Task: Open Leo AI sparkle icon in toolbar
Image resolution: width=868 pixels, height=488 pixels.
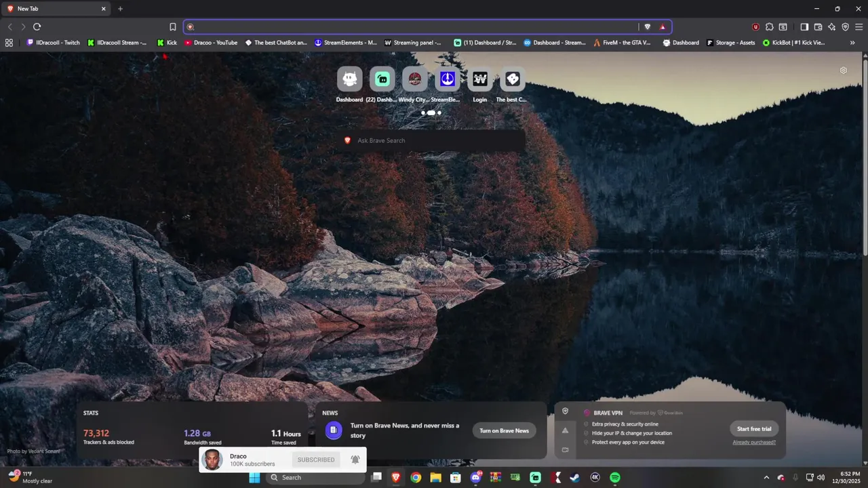Action: tap(831, 27)
